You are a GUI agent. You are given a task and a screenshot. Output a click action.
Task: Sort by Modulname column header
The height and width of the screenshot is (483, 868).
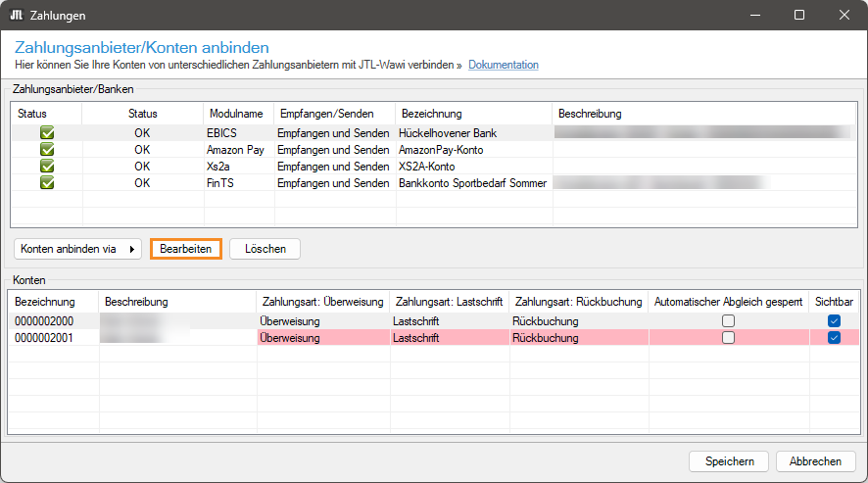[x=235, y=114]
